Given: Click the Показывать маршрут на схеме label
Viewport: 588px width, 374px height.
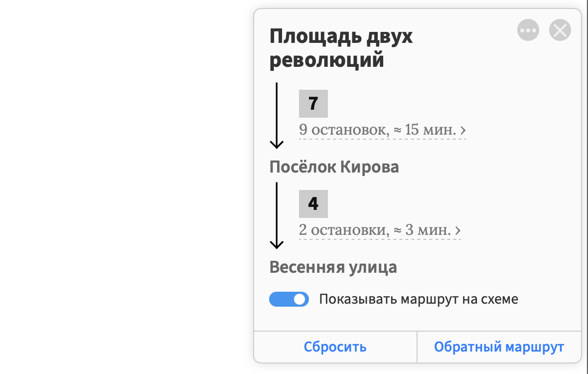Looking at the screenshot, I should coord(419,299).
